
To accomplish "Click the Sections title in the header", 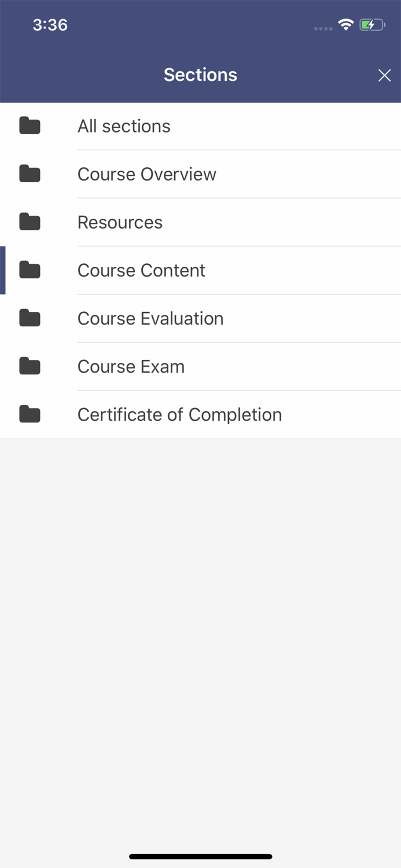I will tap(200, 75).
